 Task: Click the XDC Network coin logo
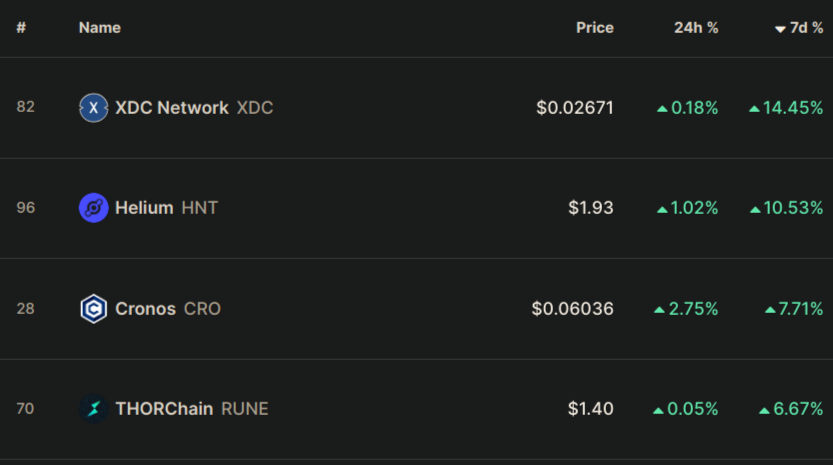tap(94, 108)
